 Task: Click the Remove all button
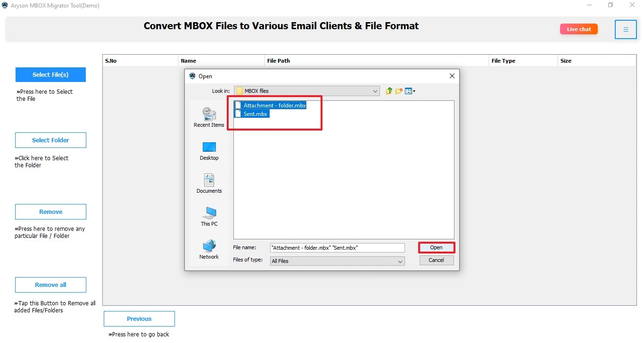pos(50,285)
